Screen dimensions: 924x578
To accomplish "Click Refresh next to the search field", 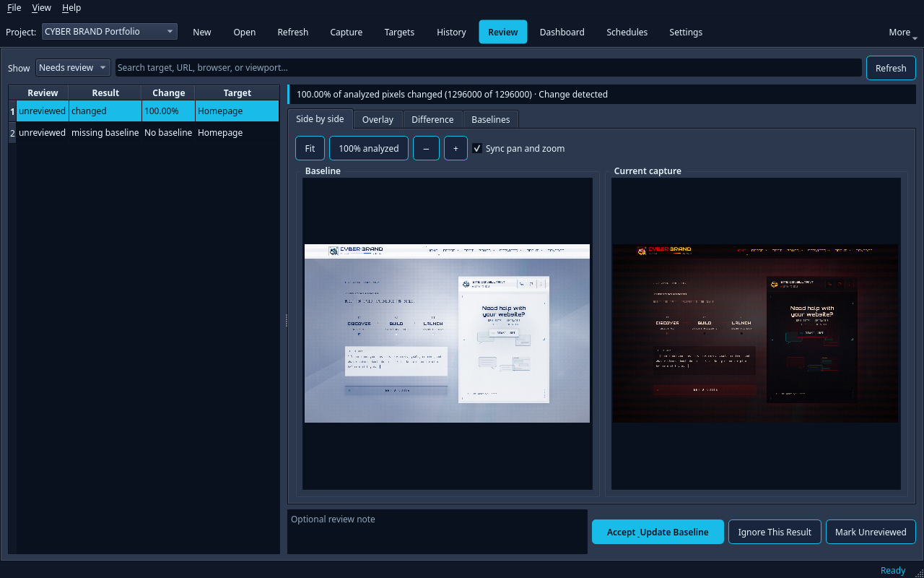I will 891,68.
